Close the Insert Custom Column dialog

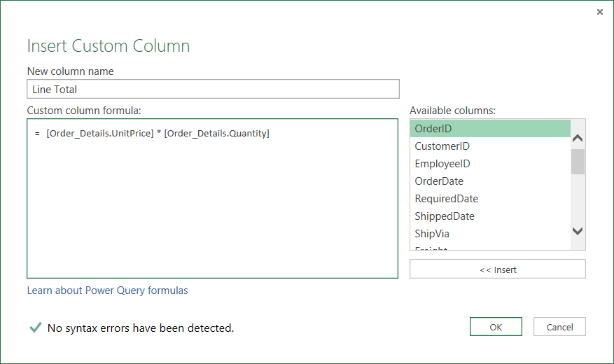point(600,12)
